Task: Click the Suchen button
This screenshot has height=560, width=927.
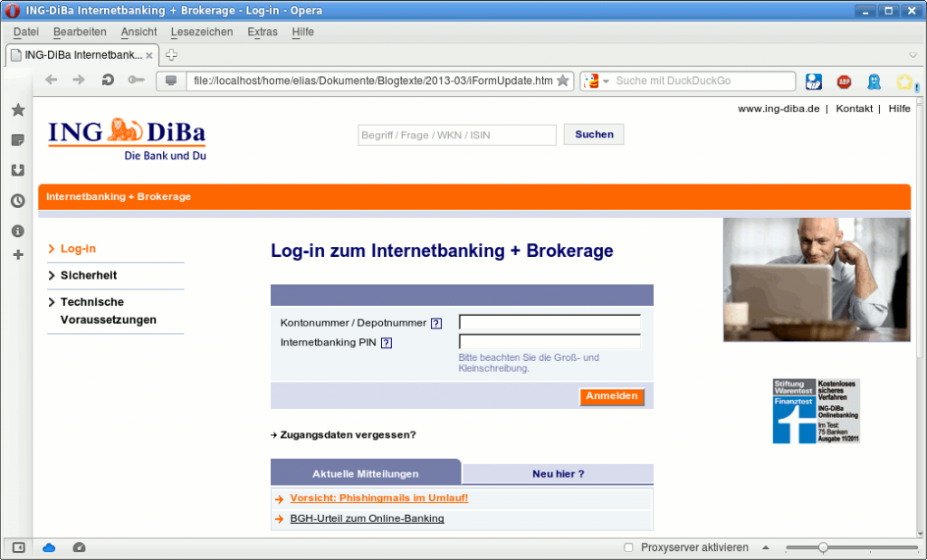Action: click(x=594, y=134)
